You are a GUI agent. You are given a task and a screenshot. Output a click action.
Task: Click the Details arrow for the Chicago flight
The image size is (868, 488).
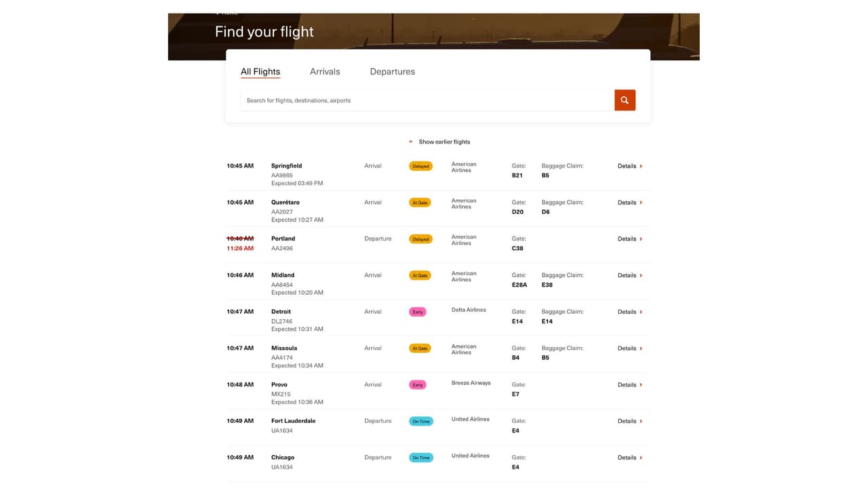coord(640,457)
